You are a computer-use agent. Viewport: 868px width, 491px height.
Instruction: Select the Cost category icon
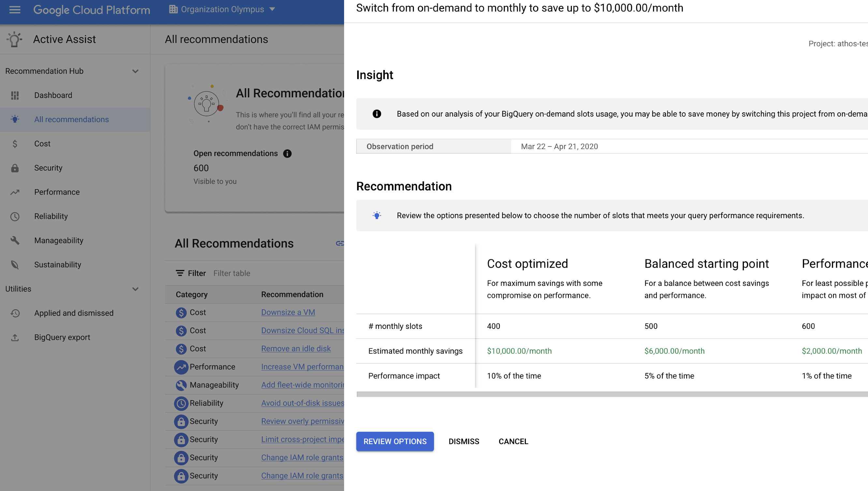coord(15,144)
